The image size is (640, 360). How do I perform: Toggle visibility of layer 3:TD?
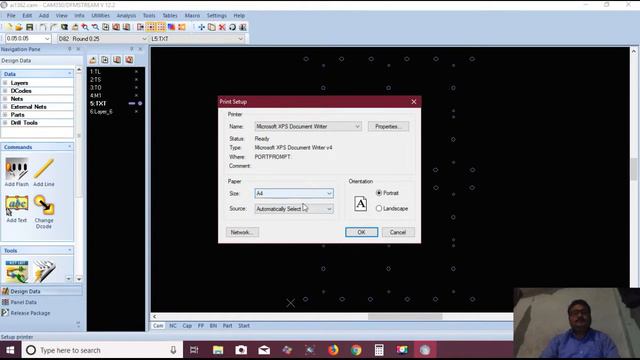(136, 88)
